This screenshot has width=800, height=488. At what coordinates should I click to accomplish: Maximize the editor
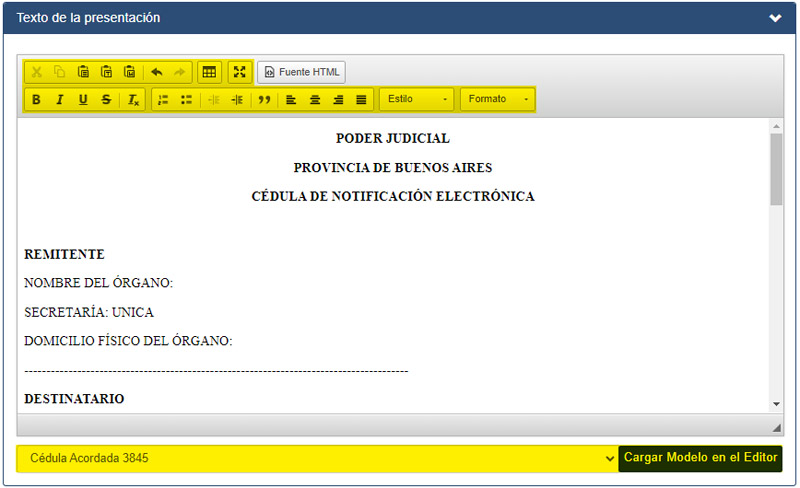point(240,72)
